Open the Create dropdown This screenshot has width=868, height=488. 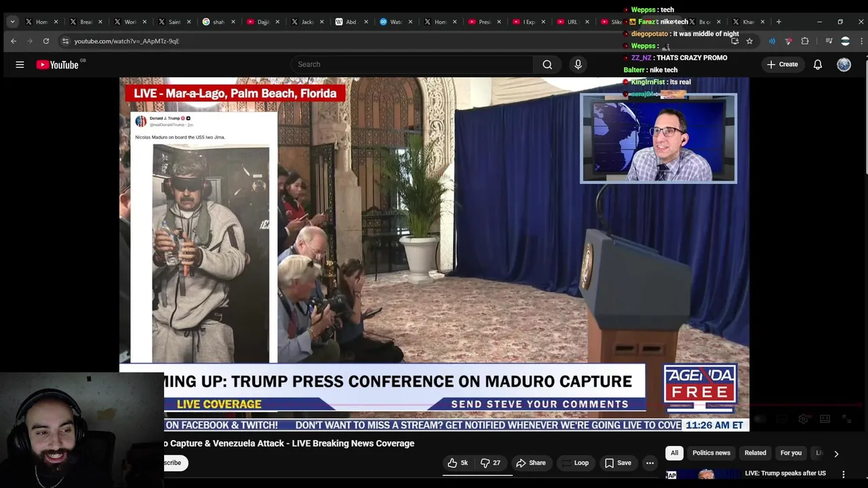tap(782, 64)
